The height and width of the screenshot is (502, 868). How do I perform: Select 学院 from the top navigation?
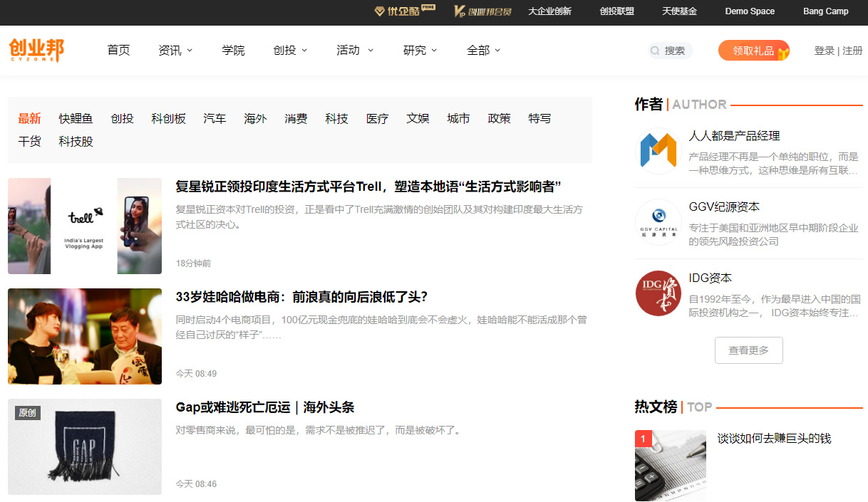[x=233, y=51]
